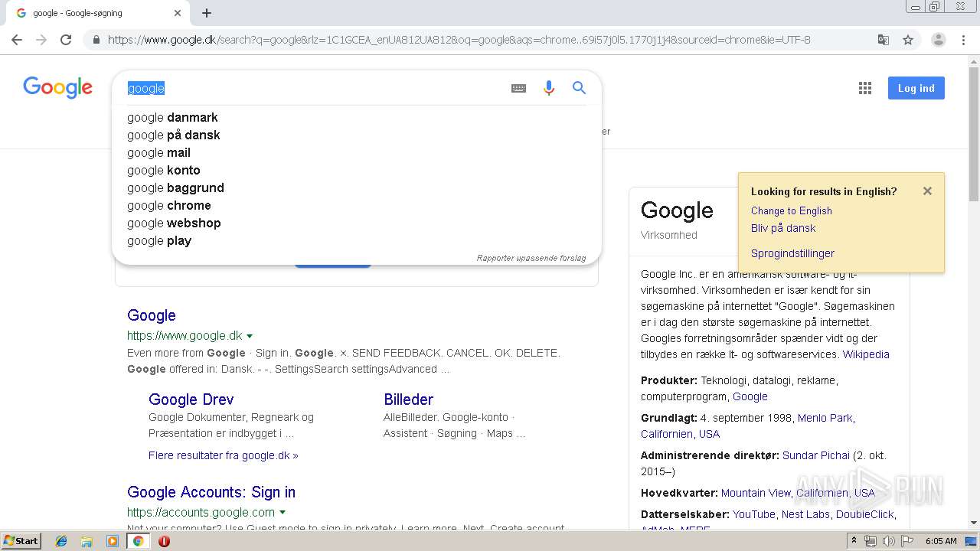The image size is (980, 551).
Task: Open the translate page icon in the address bar
Action: pos(883,40)
